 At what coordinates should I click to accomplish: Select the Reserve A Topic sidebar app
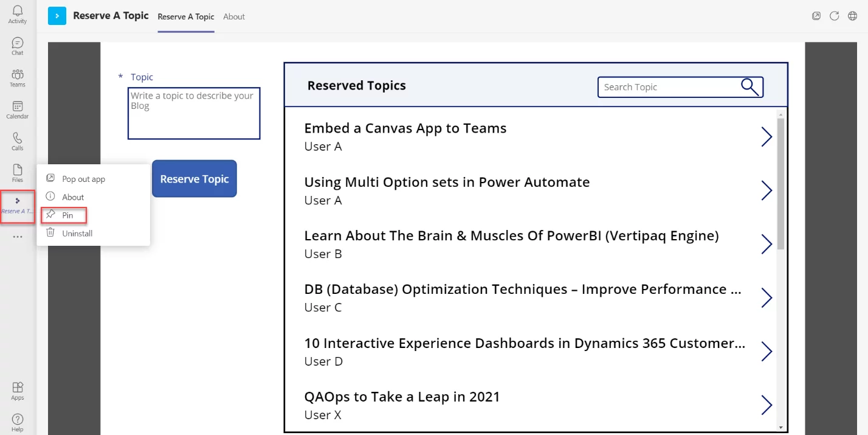pos(18,206)
